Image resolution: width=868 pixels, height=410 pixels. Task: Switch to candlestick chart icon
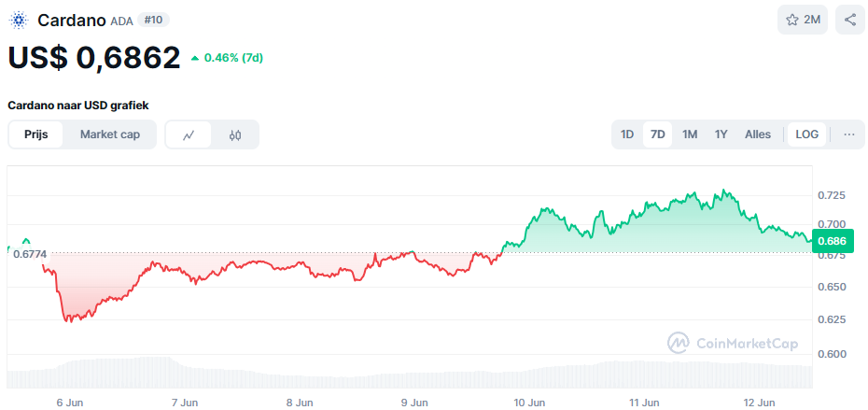(x=235, y=134)
